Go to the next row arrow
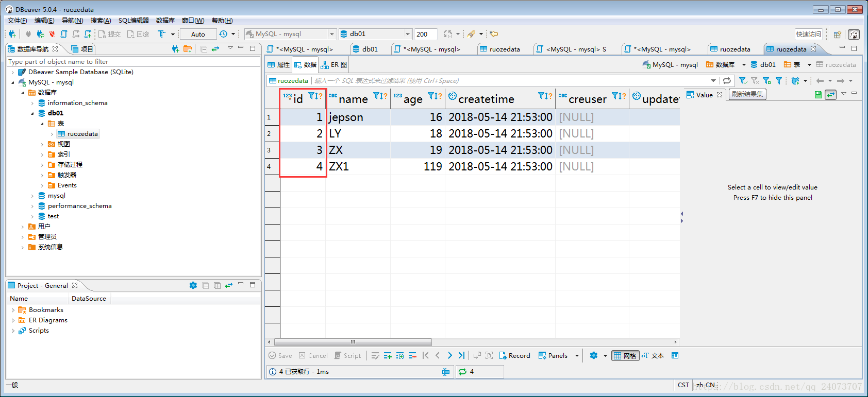Viewport: 868px width, 397px height. pos(449,356)
